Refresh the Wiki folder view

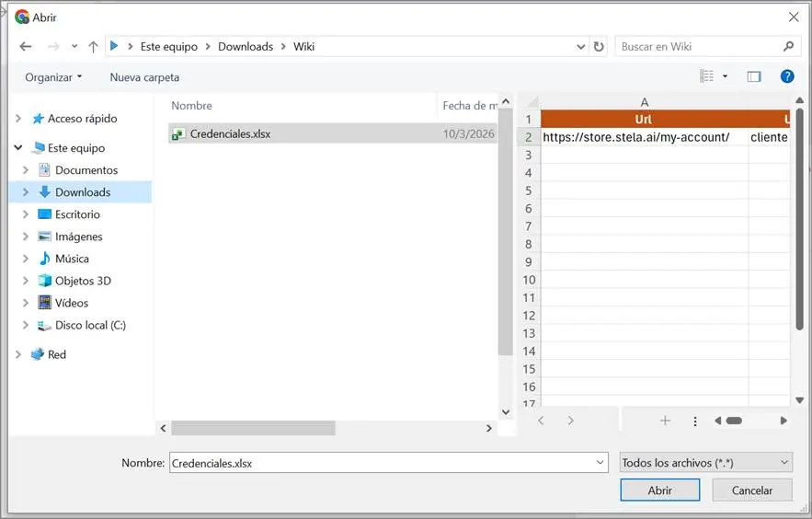(x=599, y=47)
